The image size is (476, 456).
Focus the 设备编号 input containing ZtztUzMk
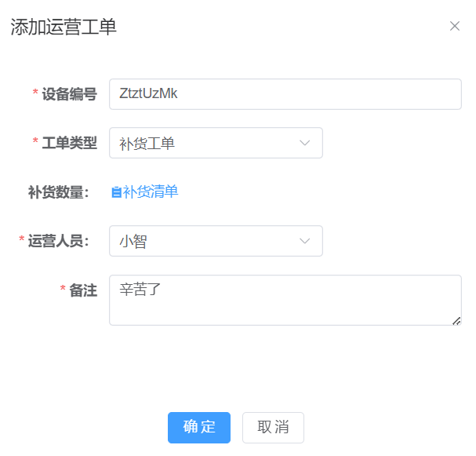click(x=285, y=94)
